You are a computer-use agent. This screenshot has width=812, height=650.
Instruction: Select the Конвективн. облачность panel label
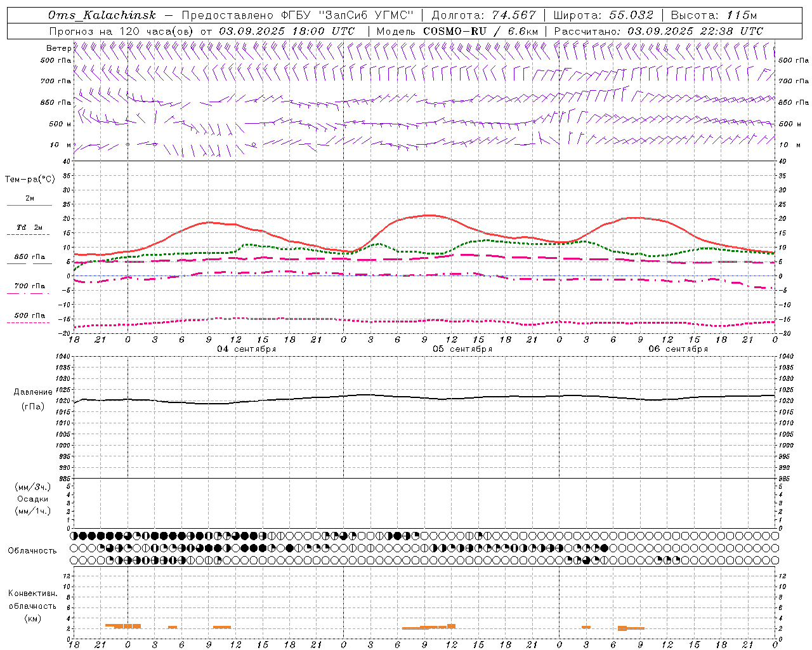click(32, 599)
